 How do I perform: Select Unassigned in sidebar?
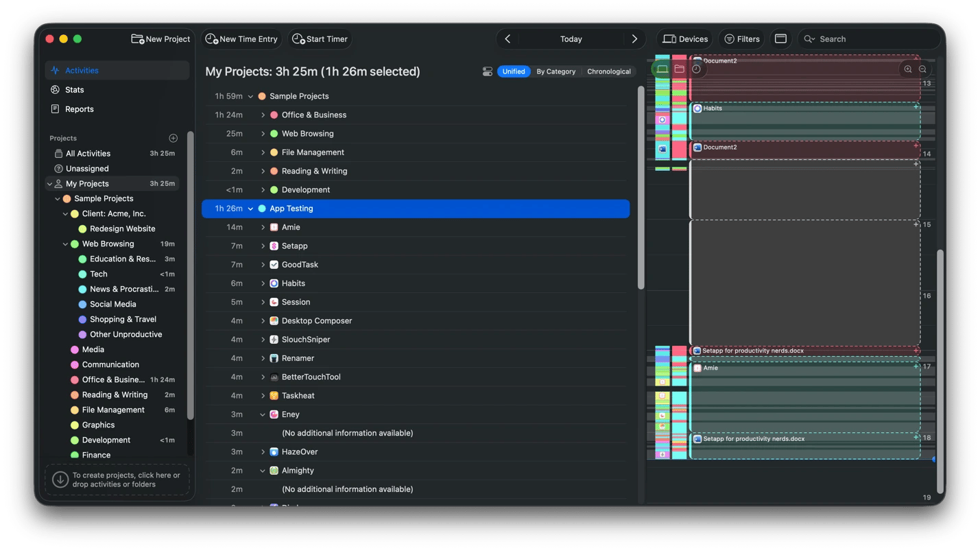[x=113, y=169]
